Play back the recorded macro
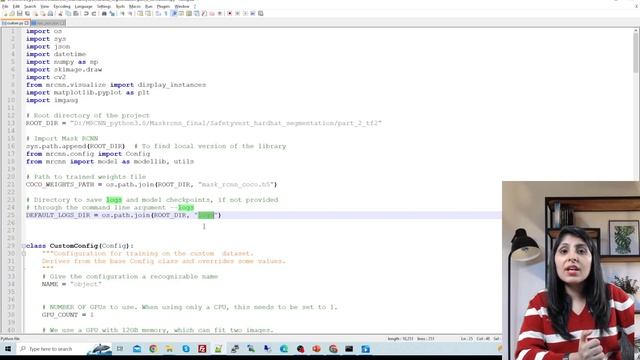This screenshot has width=640, height=360. [x=246, y=13]
